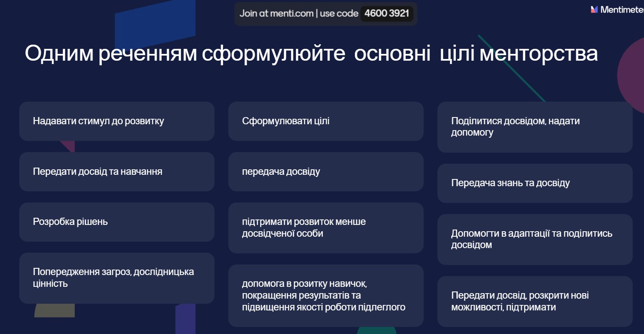Click the Mentimeter brand name text
The image size is (644, 334).
coord(621,10)
